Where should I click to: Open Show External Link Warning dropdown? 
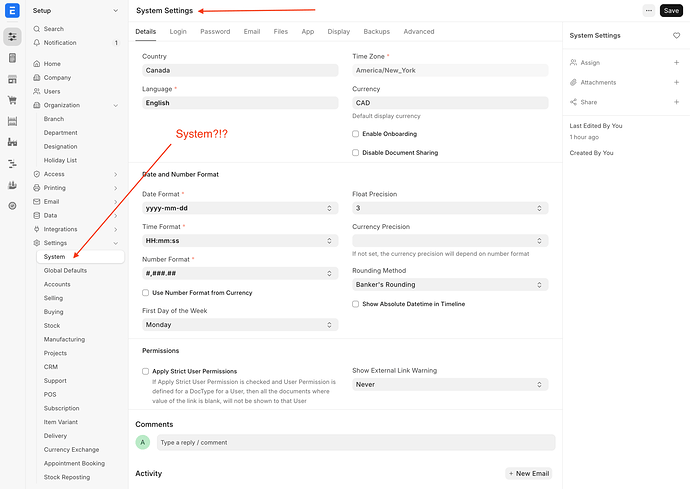click(x=450, y=385)
